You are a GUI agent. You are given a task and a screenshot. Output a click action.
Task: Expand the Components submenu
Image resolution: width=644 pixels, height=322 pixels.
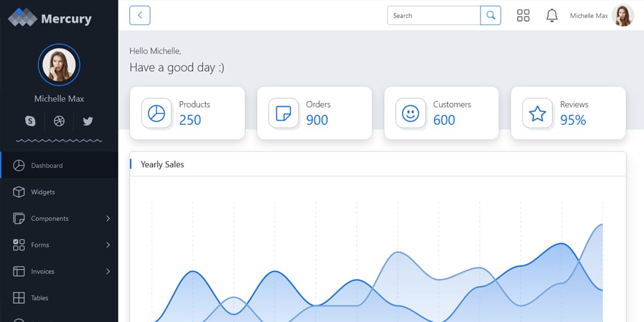click(108, 218)
